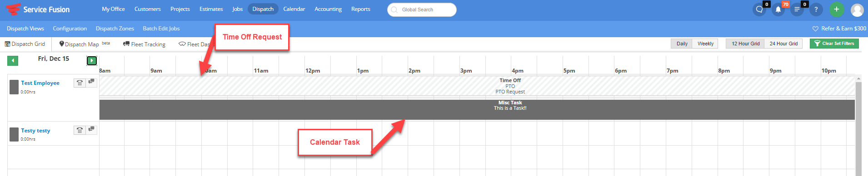
Task: Click the Fri, Dec 15 date label
Action: click(x=54, y=59)
